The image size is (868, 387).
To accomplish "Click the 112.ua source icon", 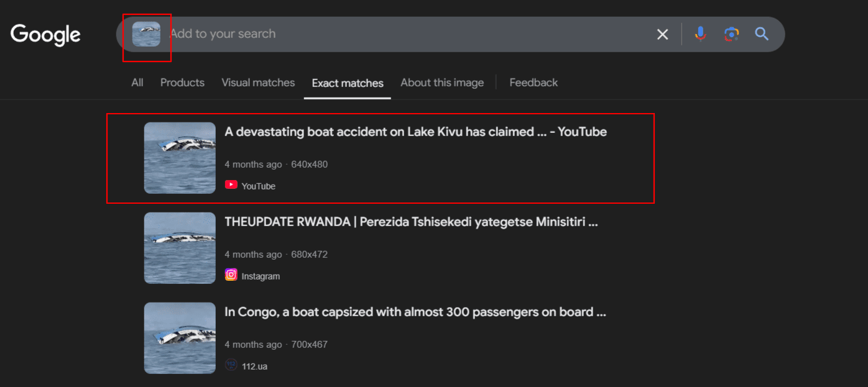I will (231, 365).
